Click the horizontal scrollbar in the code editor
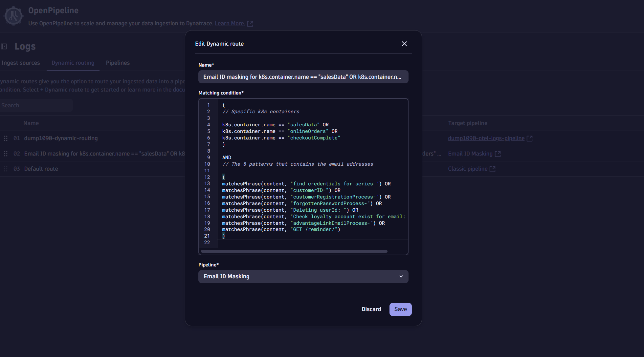Screen dimensions: 644x357 coord(294,251)
